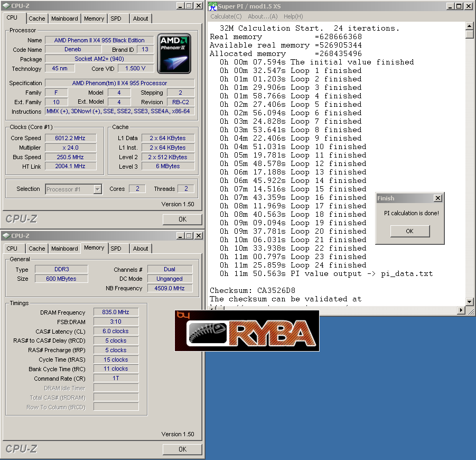Click the Brand ID value '13'

coord(145,49)
